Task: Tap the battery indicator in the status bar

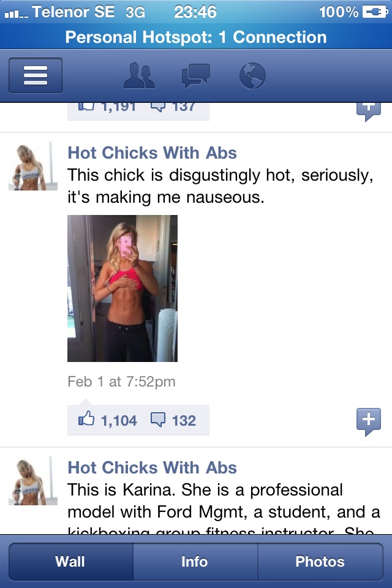Action: pos(375,12)
